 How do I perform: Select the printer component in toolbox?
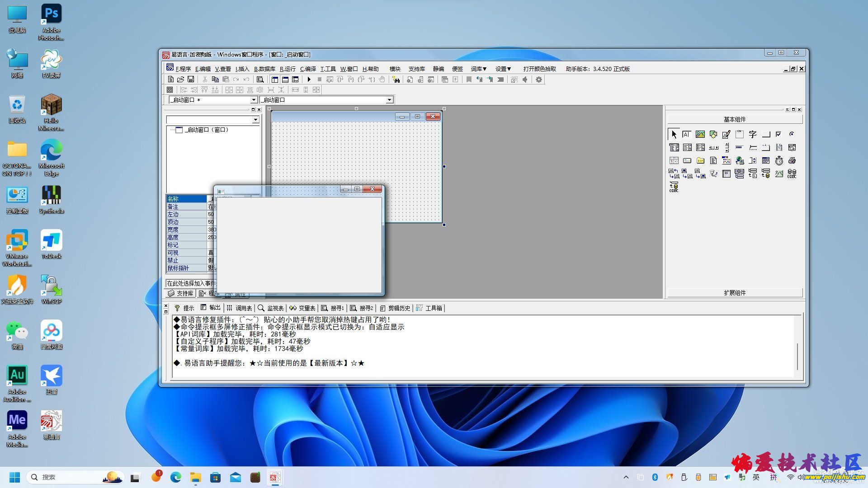click(x=792, y=160)
